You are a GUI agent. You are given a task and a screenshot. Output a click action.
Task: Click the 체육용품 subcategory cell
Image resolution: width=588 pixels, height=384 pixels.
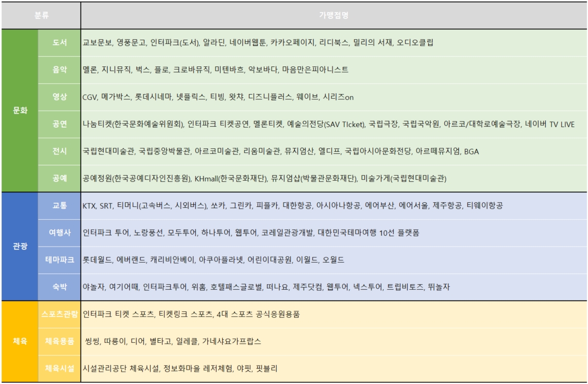coord(59,341)
